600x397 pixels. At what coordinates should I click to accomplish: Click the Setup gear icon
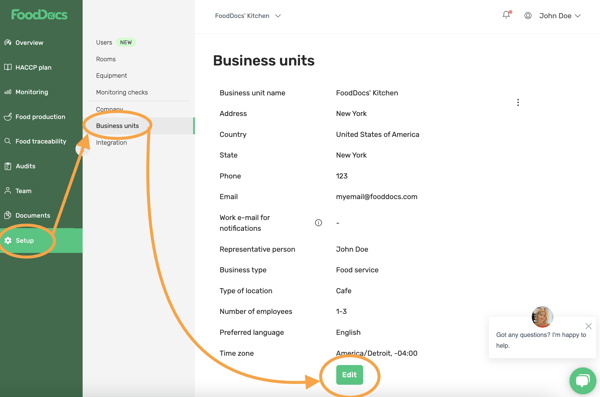click(8, 240)
